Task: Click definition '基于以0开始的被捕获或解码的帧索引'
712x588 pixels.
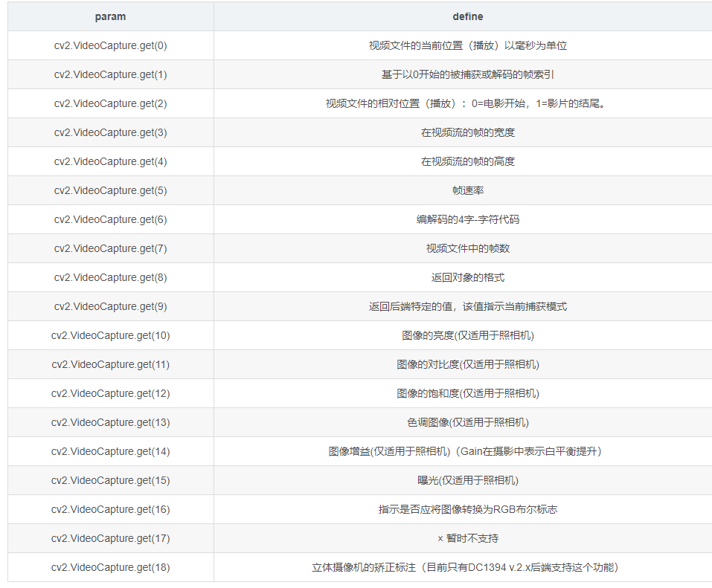Action: click(x=468, y=75)
